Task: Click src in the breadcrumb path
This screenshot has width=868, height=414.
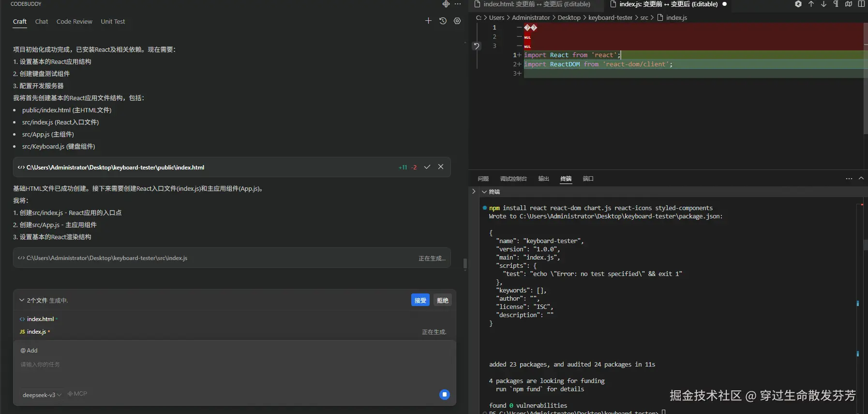Action: click(x=644, y=17)
